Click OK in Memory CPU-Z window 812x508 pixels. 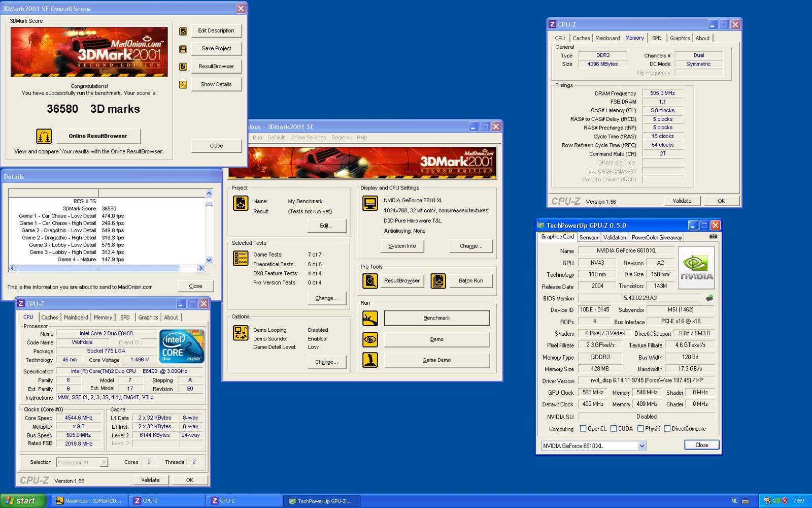721,201
